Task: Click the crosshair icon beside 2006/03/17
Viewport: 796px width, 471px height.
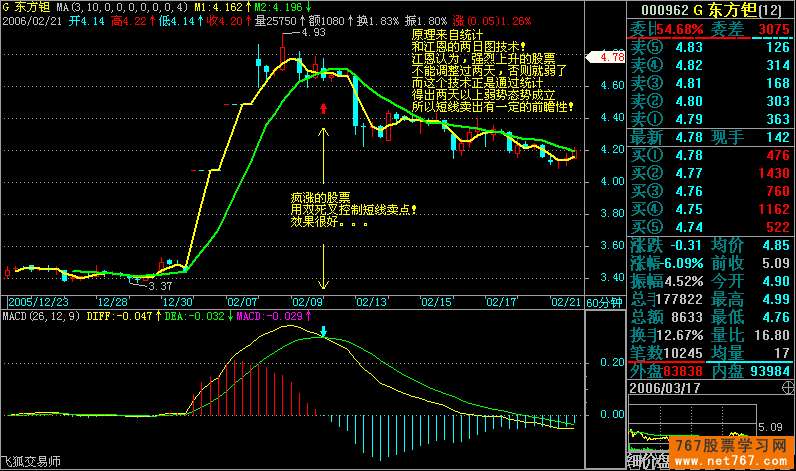Action: [787, 388]
